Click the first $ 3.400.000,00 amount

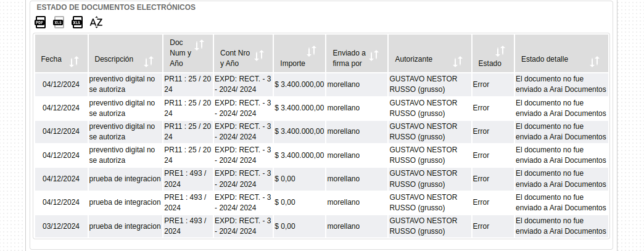click(299, 84)
